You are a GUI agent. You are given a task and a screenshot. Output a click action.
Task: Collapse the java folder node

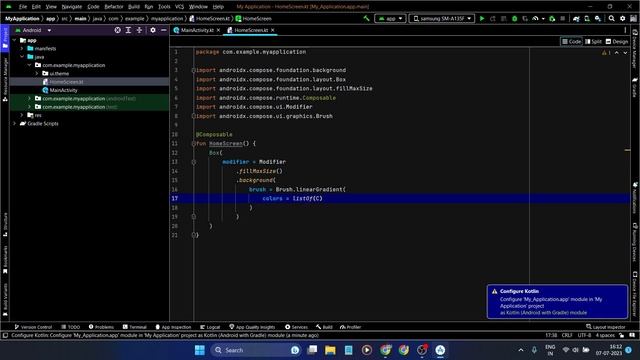[x=22, y=57]
